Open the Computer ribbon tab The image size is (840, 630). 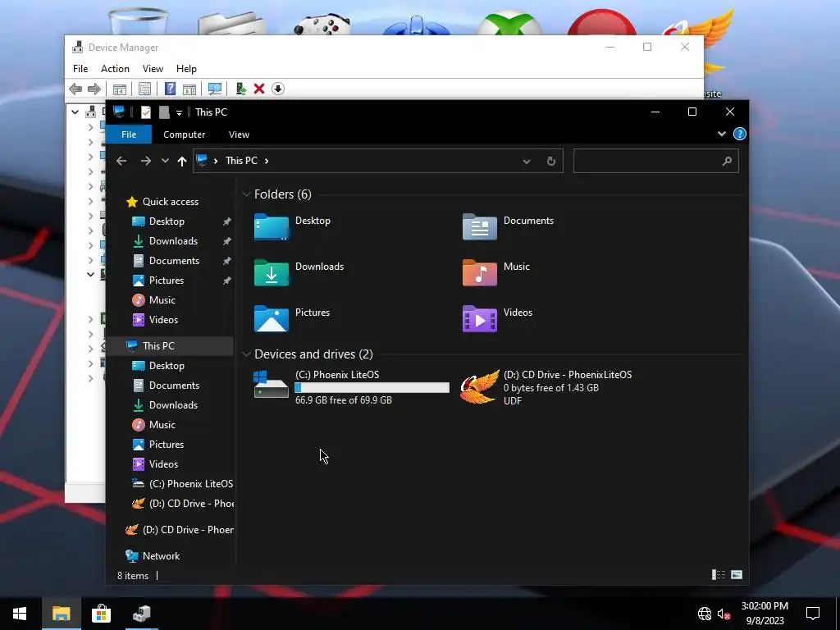pyautogui.click(x=185, y=135)
